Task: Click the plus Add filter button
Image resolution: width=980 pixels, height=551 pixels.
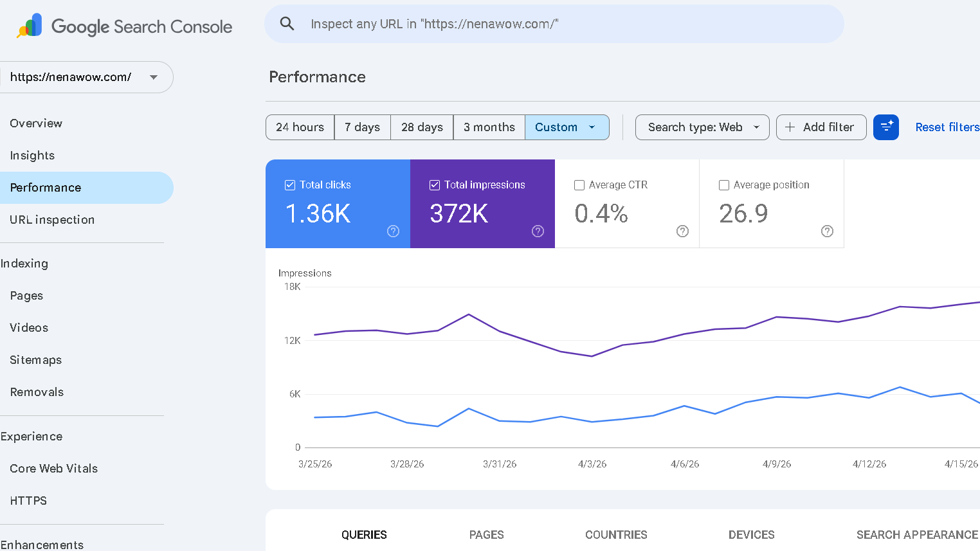Action: click(x=821, y=127)
